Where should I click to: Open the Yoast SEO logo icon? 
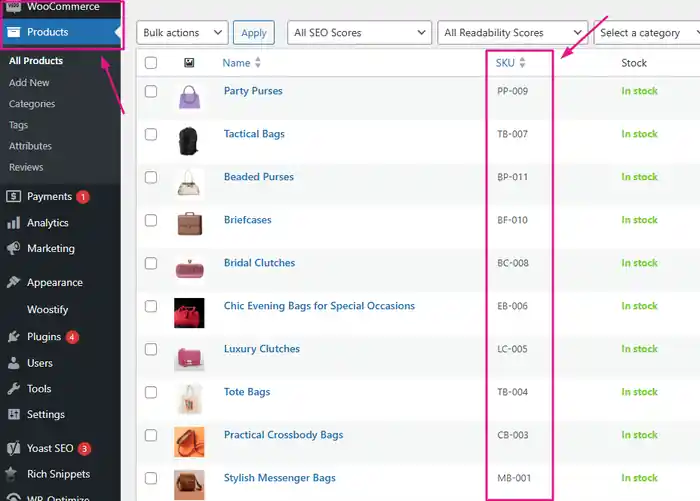pyautogui.click(x=13, y=448)
